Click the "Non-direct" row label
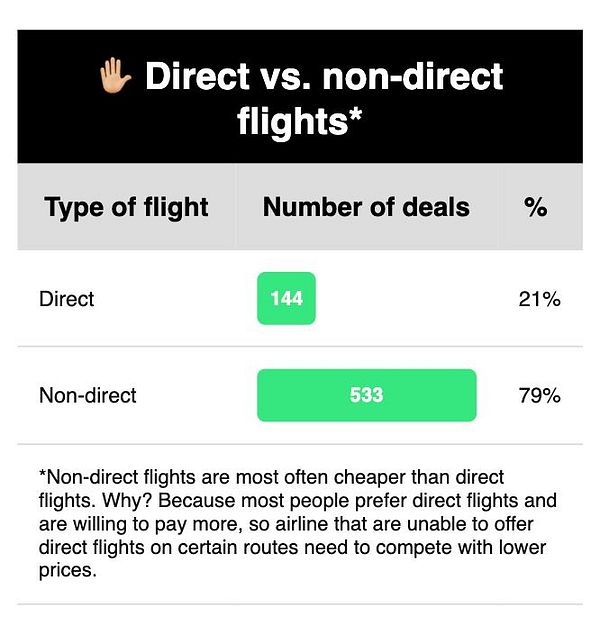This screenshot has height=643, width=600. pos(88,395)
